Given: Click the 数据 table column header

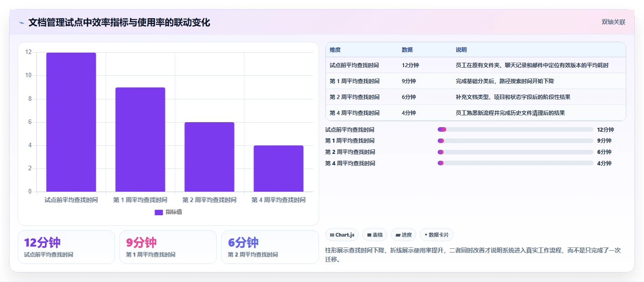Looking at the screenshot, I should 407,50.
